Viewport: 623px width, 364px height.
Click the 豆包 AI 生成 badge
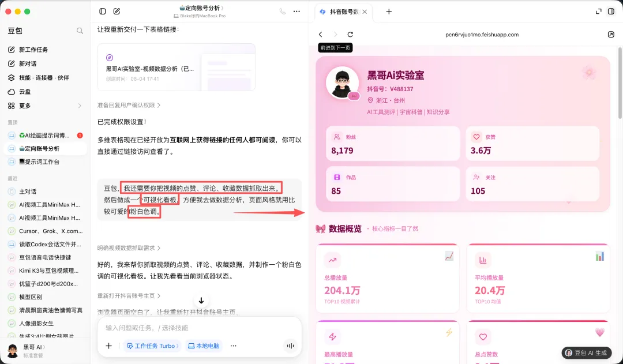pyautogui.click(x=587, y=353)
